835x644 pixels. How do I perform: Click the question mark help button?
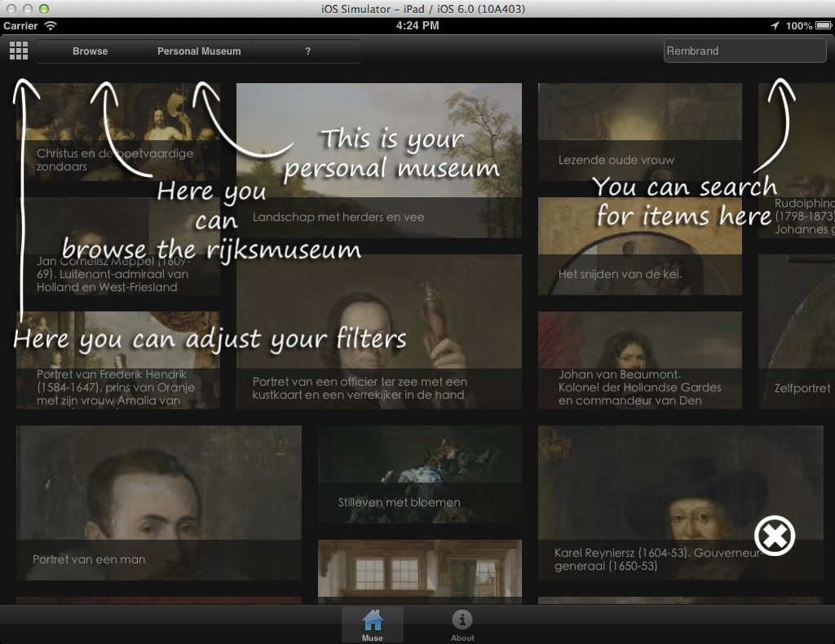pos(307,51)
